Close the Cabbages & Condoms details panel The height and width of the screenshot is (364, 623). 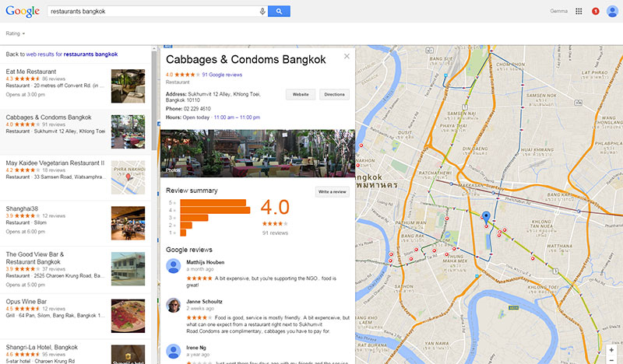tap(347, 56)
